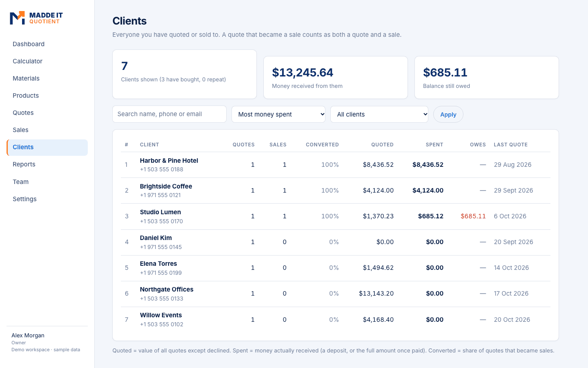Click the QUOTES column header
This screenshot has width=588, height=368.
click(x=244, y=145)
